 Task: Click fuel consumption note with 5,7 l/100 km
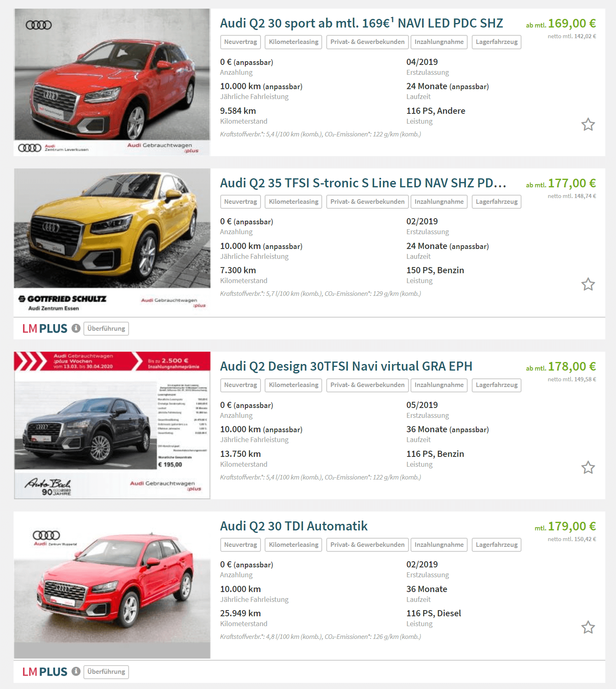click(x=321, y=294)
